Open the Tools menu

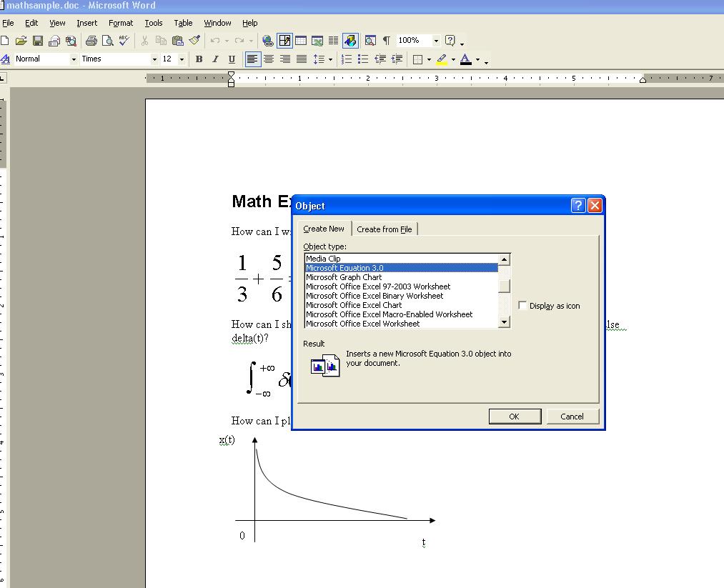pyautogui.click(x=153, y=23)
